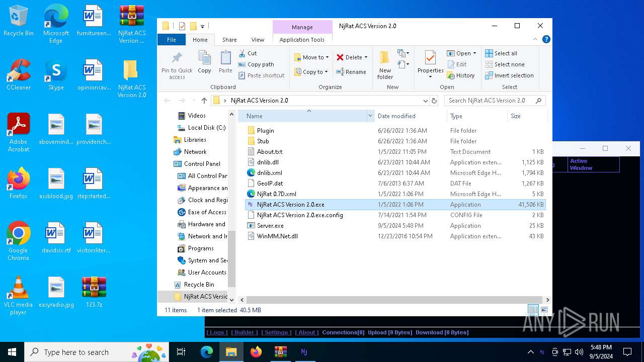
Task: Click the Manage contextual tab
Action: click(x=302, y=27)
